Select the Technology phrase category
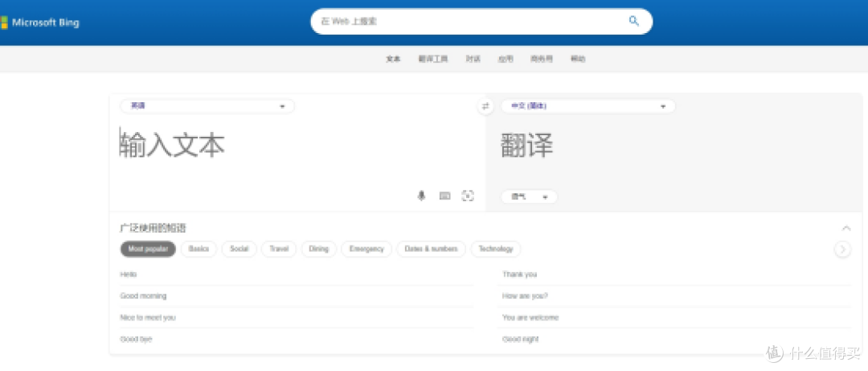Viewport: 868px width, 371px height. (x=495, y=249)
